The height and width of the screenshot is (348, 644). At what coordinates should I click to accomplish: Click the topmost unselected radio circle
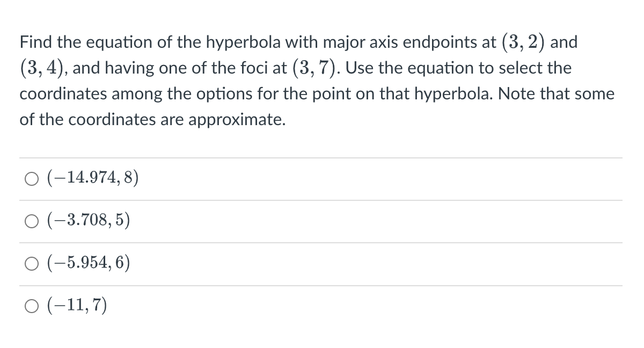[x=31, y=179]
